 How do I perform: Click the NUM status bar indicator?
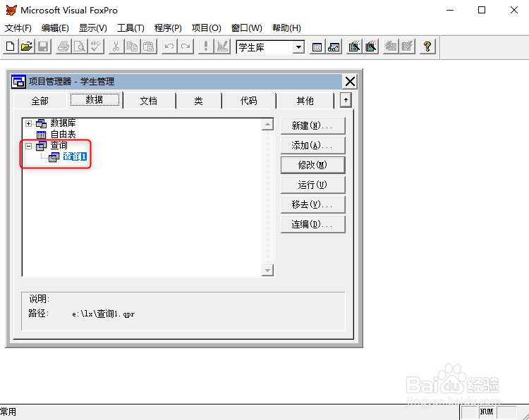[x=487, y=412]
